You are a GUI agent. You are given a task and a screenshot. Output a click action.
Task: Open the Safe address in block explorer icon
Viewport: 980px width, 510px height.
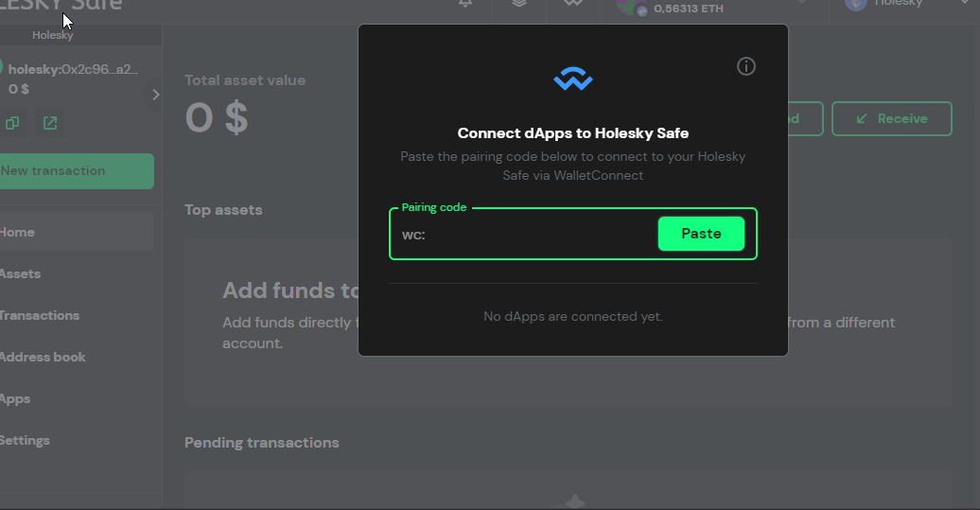[x=50, y=123]
